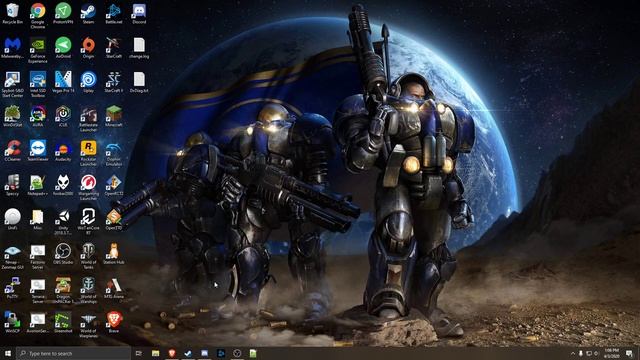Screen dimensions: 640x360
Task: Select the Misc folder on the desktop
Action: 38,220
